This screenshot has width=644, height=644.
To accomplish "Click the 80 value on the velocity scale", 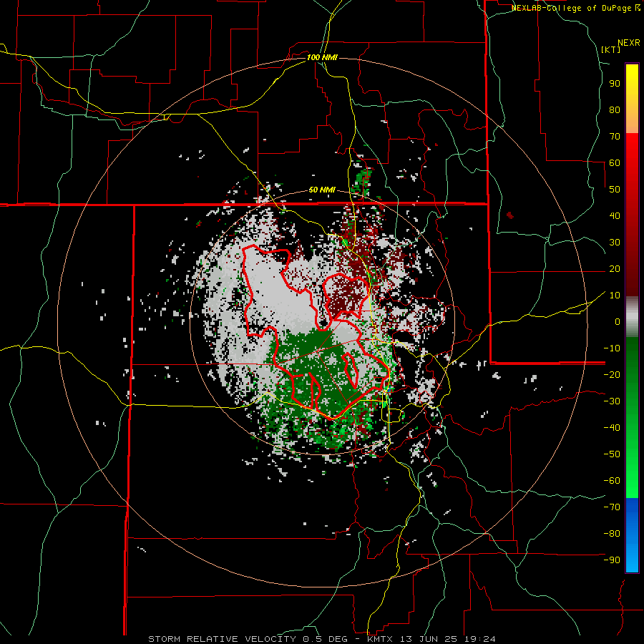I will [615, 109].
